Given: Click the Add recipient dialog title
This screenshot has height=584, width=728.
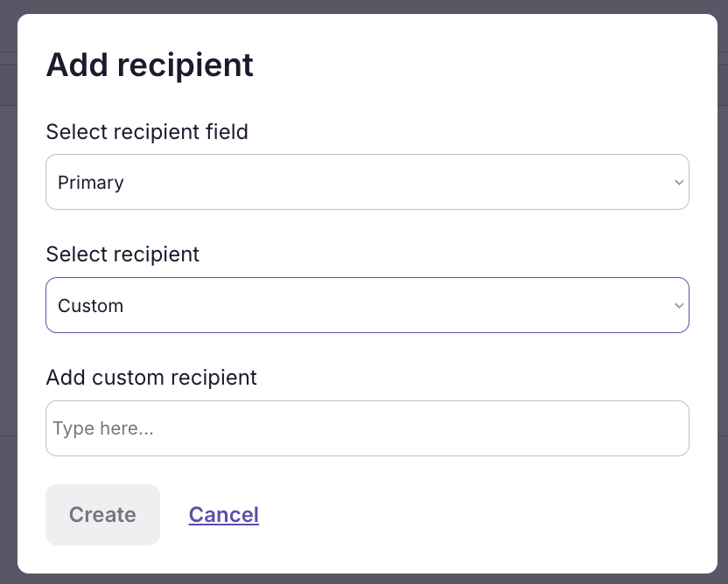Looking at the screenshot, I should [x=150, y=65].
